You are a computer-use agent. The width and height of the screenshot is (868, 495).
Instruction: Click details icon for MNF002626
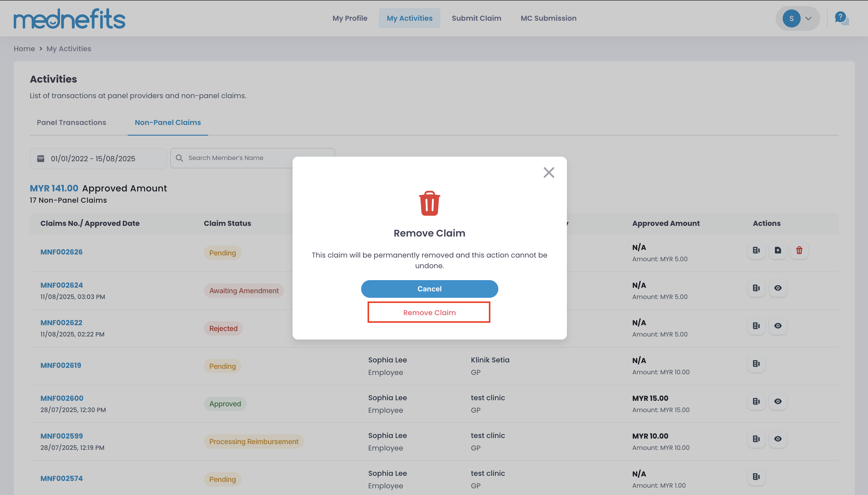(x=756, y=250)
